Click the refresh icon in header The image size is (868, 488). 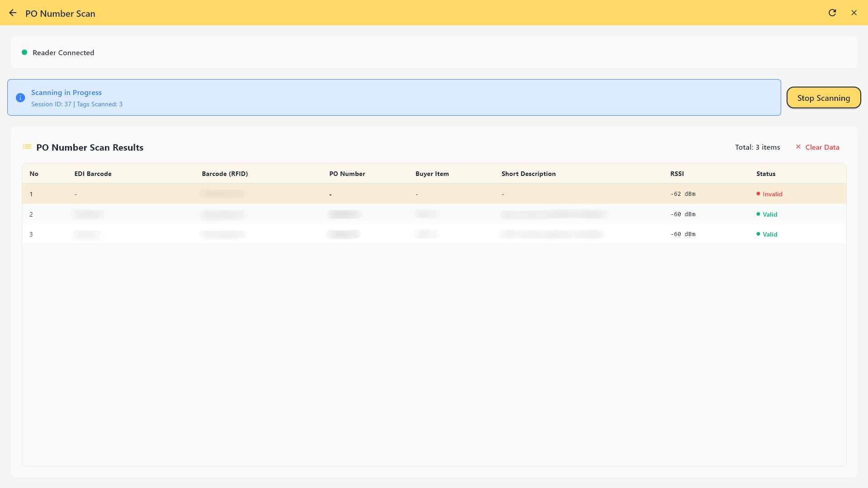pos(832,13)
